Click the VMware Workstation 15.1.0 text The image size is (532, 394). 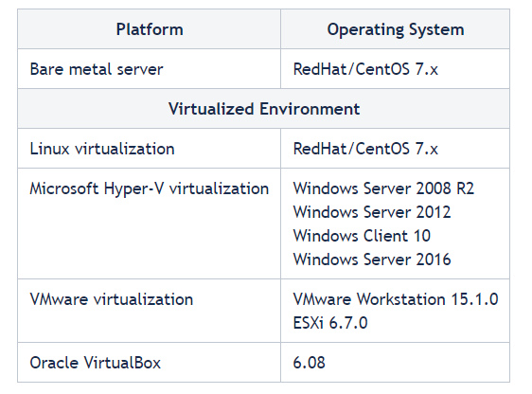(x=396, y=299)
